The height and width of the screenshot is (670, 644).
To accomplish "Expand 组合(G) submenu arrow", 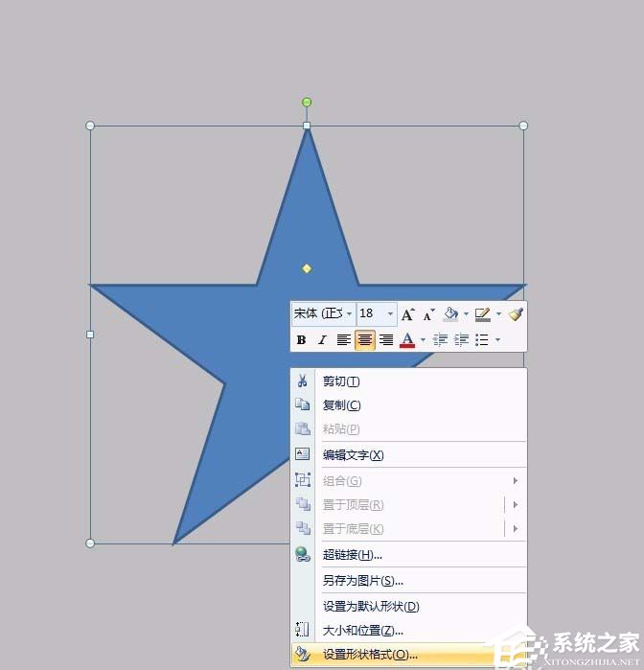I will [516, 481].
